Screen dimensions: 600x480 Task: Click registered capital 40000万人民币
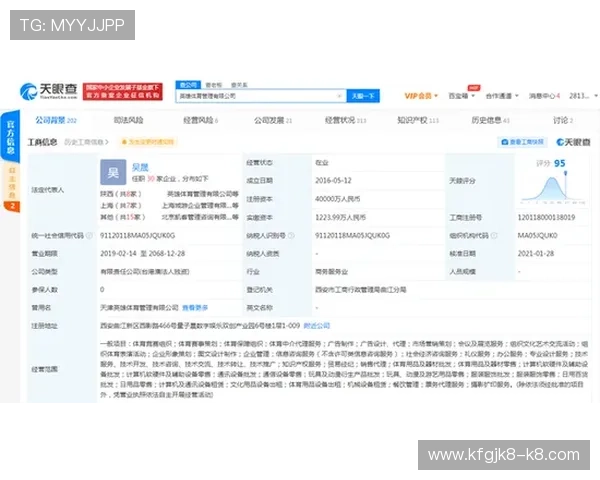click(338, 199)
